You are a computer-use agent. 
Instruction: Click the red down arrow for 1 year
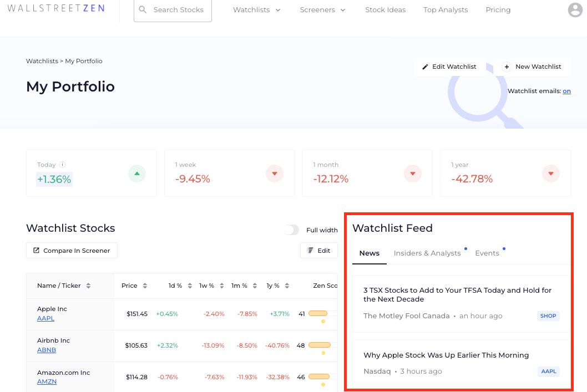click(551, 174)
